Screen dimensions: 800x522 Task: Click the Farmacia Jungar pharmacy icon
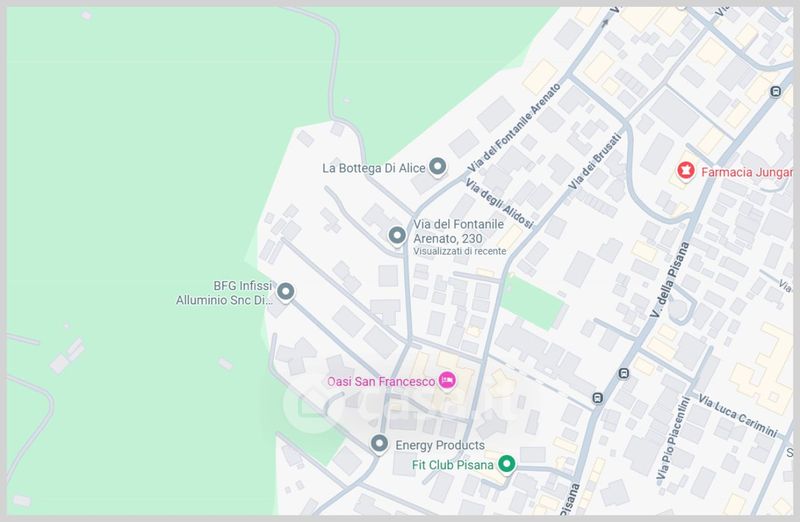[686, 170]
